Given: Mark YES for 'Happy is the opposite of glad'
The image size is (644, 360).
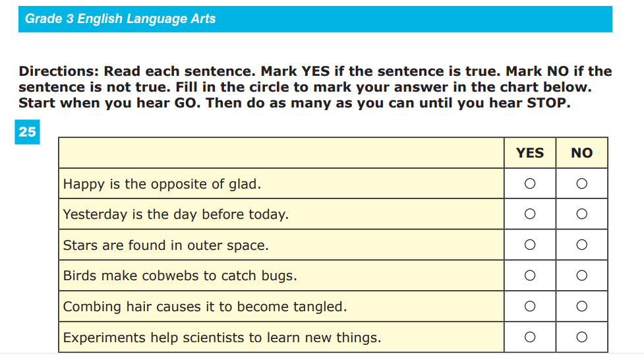Looking at the screenshot, I should 530,184.
